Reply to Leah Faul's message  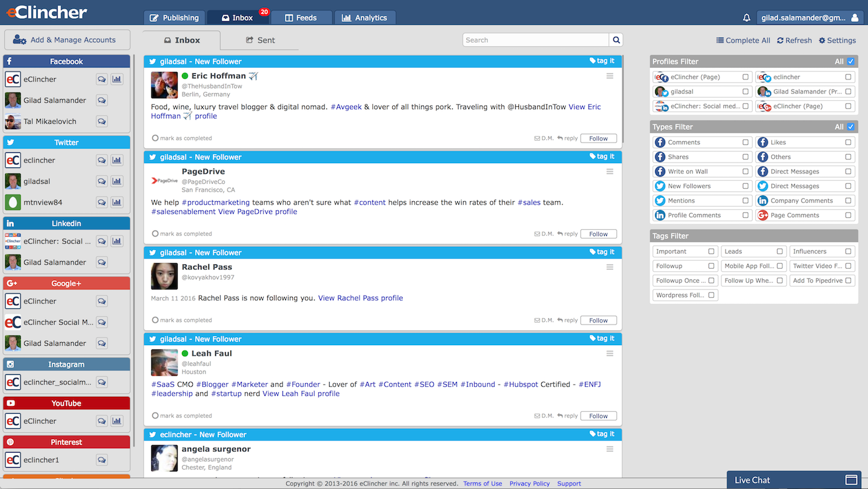[567, 416]
